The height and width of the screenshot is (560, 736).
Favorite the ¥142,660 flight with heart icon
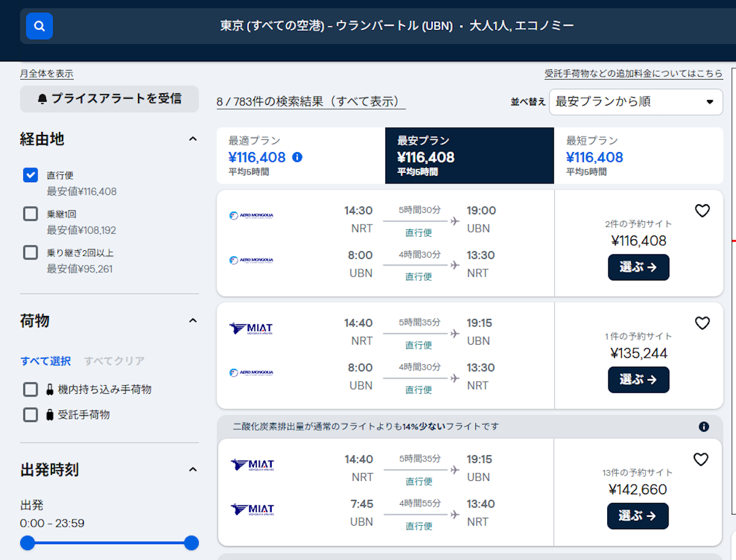pyautogui.click(x=701, y=459)
